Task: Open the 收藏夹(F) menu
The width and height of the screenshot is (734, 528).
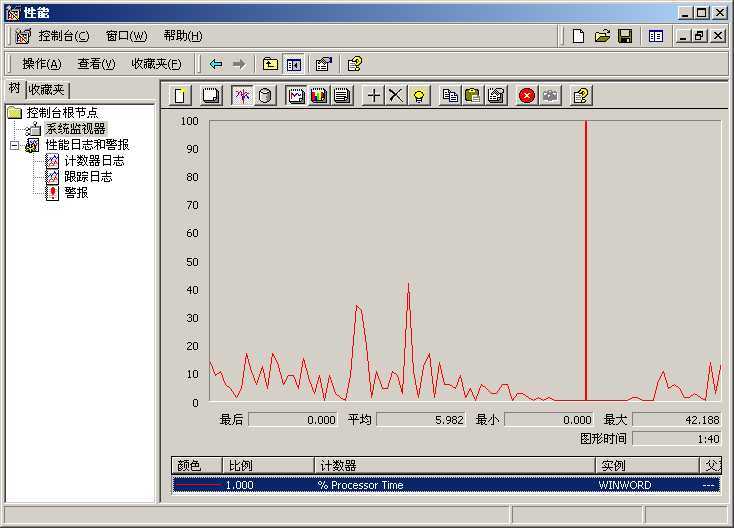Action: (x=156, y=64)
